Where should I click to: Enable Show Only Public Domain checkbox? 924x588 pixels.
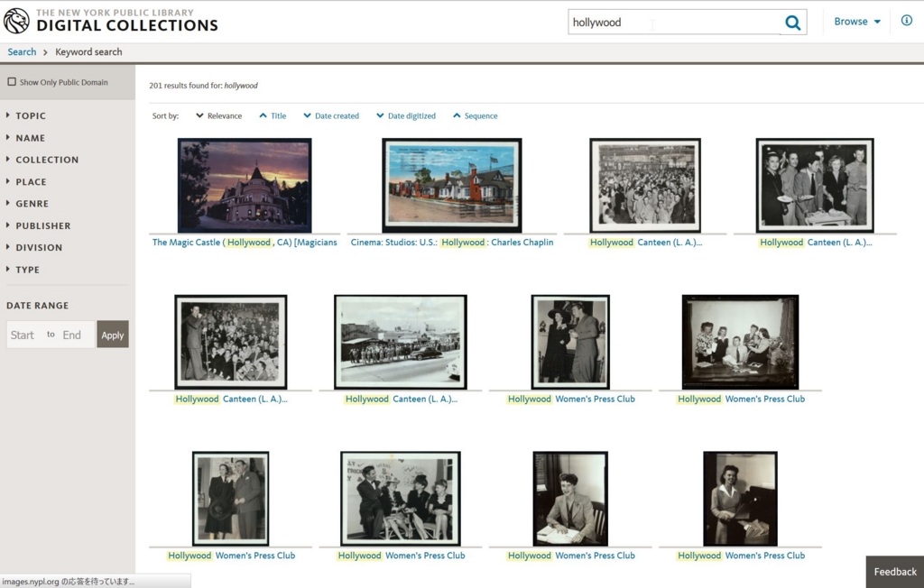coord(12,82)
